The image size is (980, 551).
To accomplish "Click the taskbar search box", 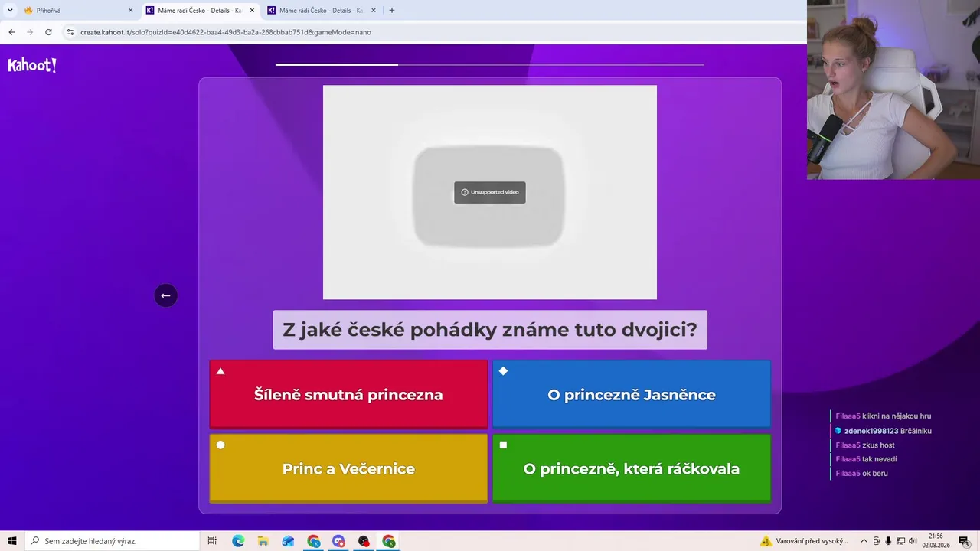I will [112, 541].
